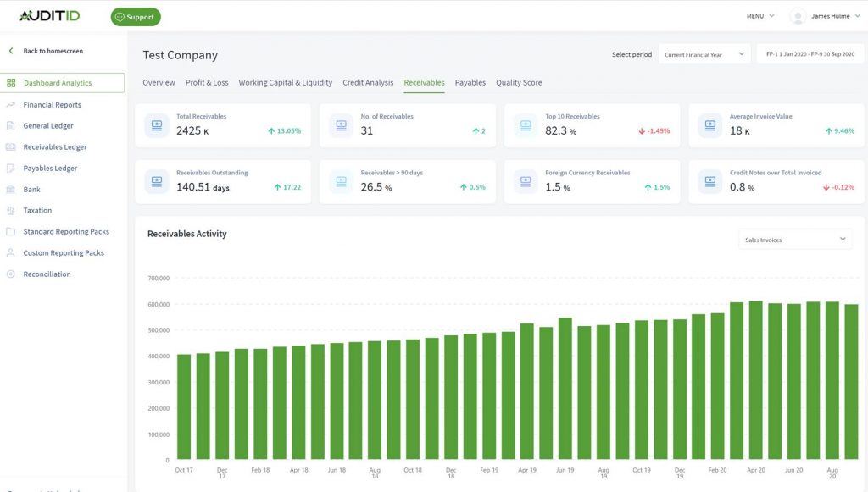Open the Quality Score tab

(x=519, y=82)
